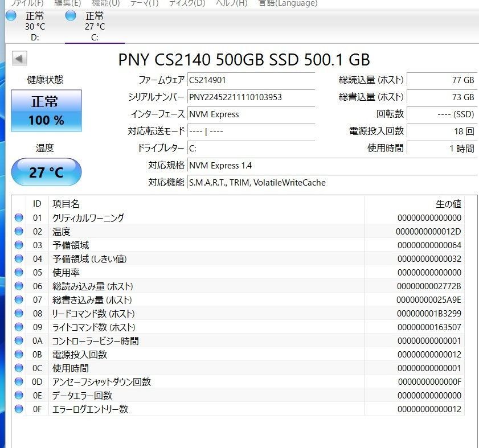
Task: Click status orb for アンセーフシャットダウン回数 row
Action: click(x=19, y=381)
